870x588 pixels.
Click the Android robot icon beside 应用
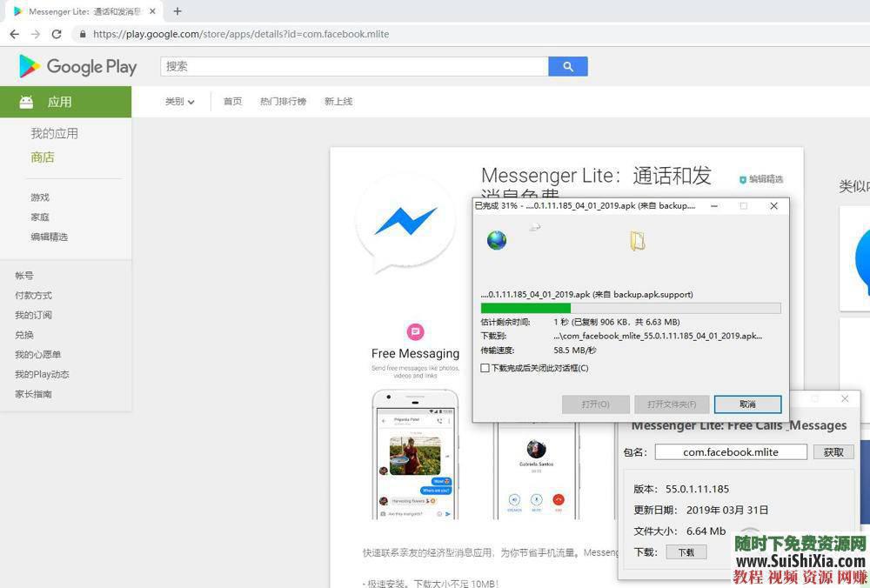click(x=26, y=101)
